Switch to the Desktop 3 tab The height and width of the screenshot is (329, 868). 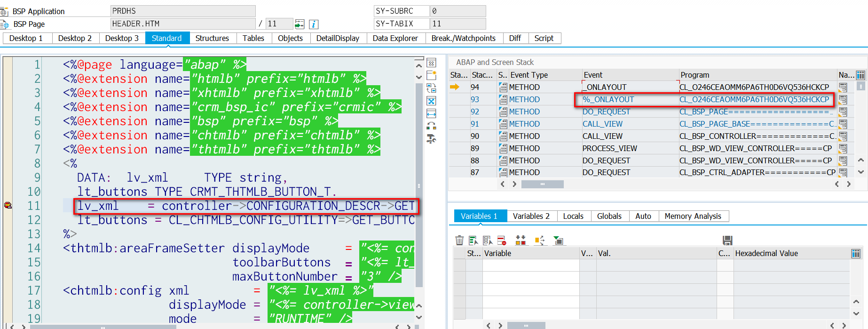click(x=122, y=38)
